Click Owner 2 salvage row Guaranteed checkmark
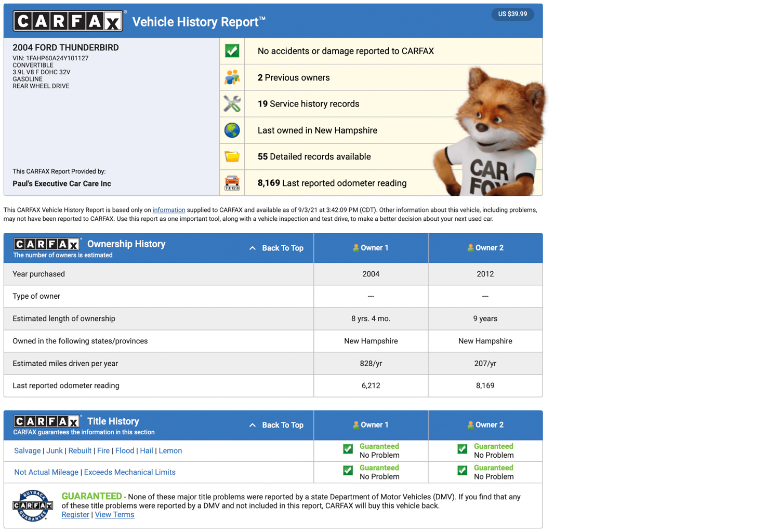Viewport: 779px width, 532px height. pyautogui.click(x=462, y=449)
